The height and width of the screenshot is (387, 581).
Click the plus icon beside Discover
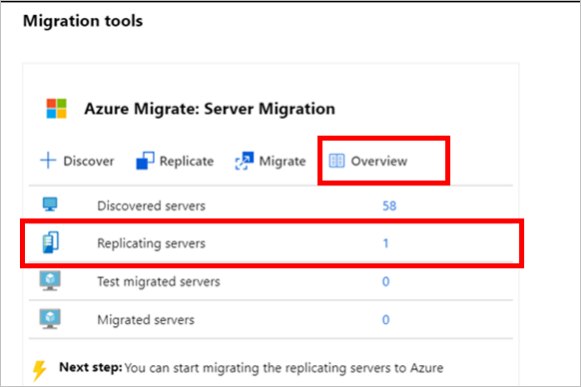(x=48, y=161)
